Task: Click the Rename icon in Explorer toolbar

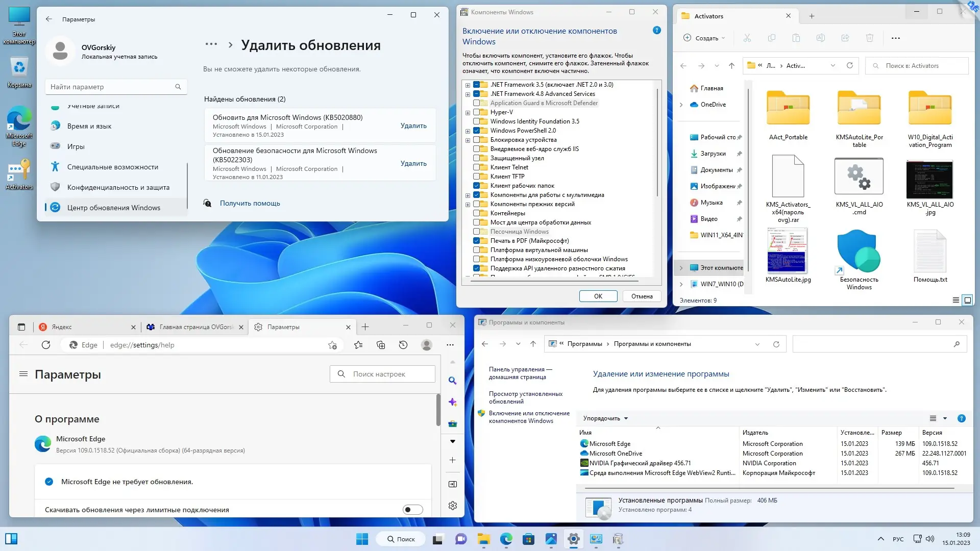Action: click(821, 38)
